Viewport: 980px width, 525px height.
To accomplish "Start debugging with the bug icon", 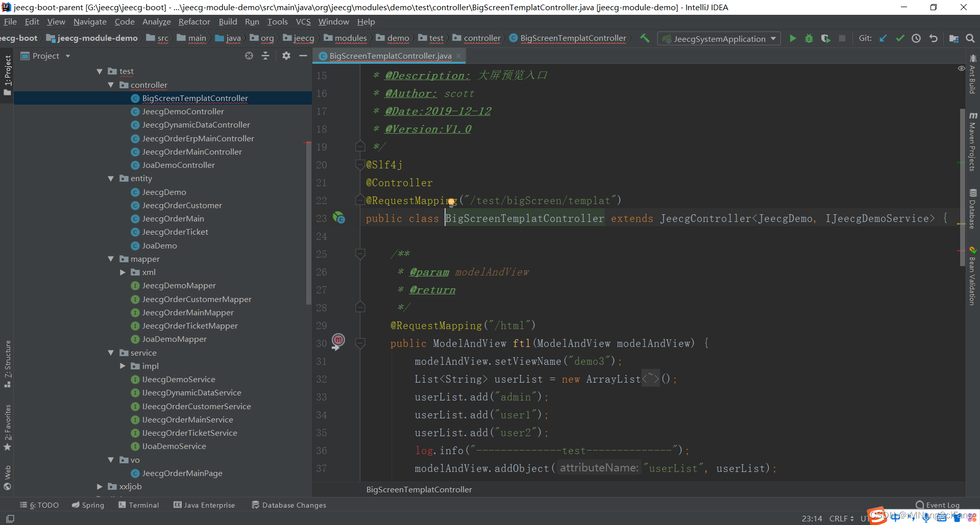I will point(809,38).
